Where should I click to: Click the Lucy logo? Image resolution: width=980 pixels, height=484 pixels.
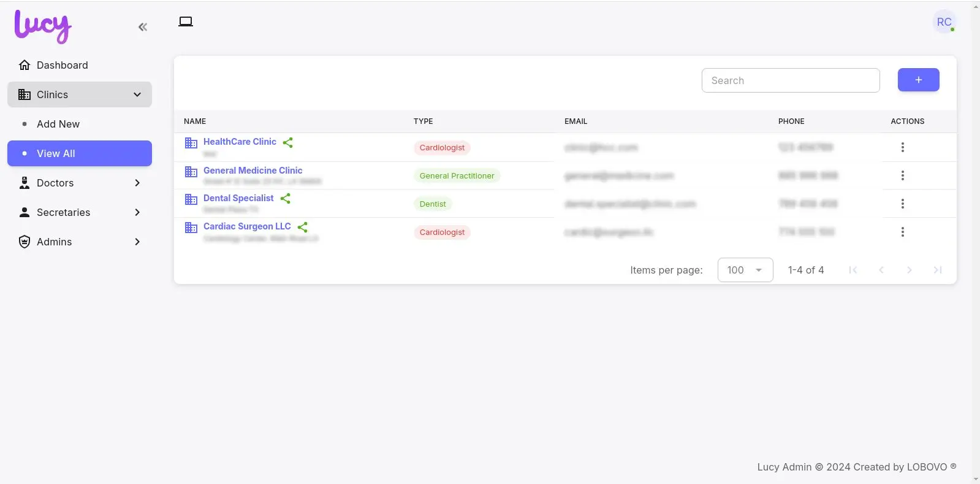tap(43, 27)
